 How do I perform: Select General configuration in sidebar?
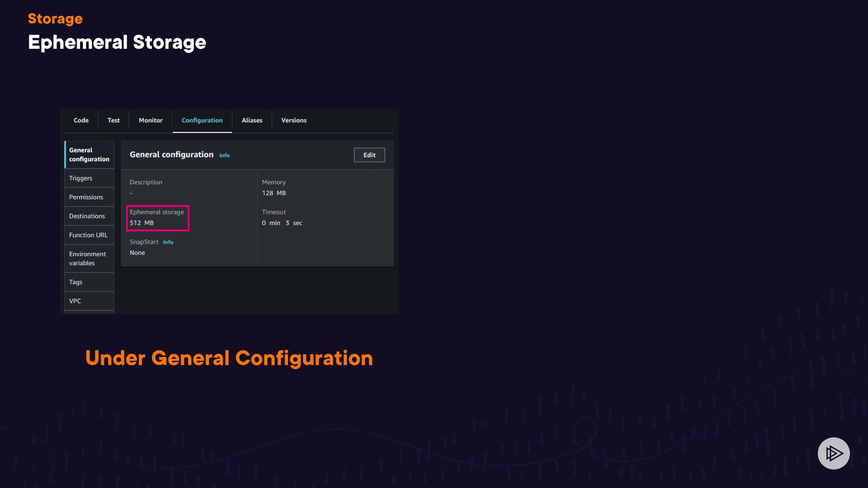point(89,155)
